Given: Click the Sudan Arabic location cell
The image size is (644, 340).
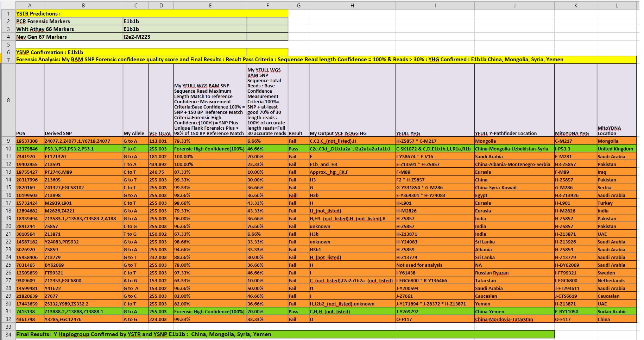Looking at the screenshot, I should [x=617, y=311].
